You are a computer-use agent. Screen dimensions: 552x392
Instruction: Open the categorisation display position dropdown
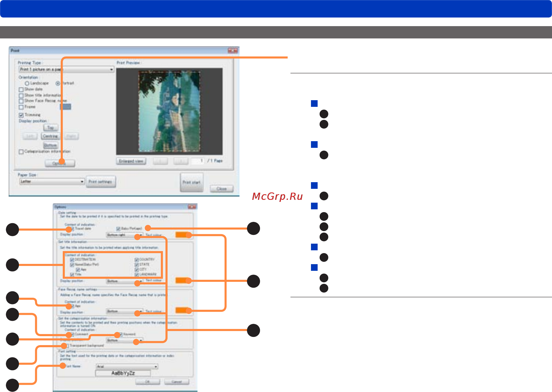click(124, 341)
